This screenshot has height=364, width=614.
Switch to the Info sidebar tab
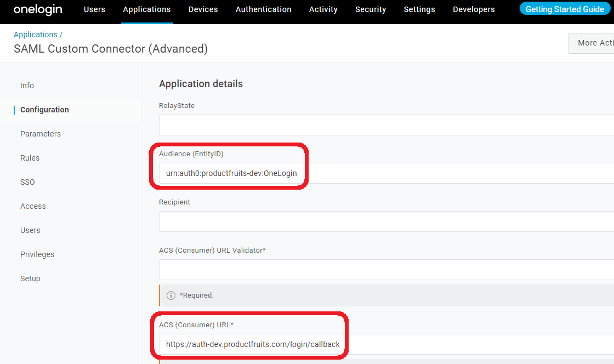pyautogui.click(x=27, y=86)
